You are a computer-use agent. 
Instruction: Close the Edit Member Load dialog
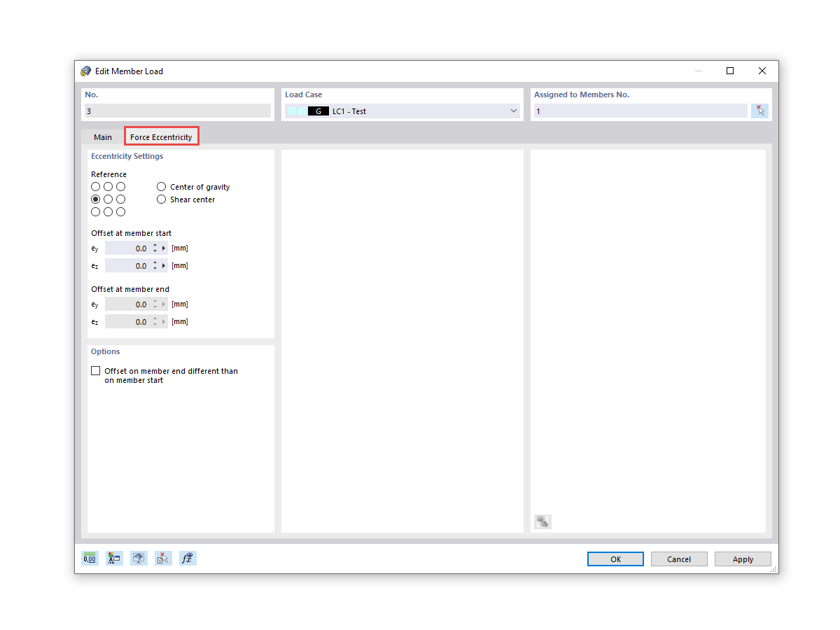(x=762, y=71)
